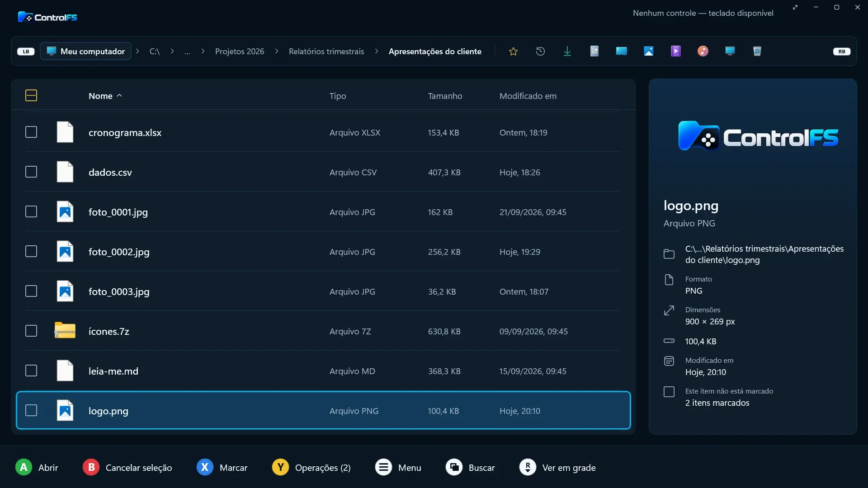Tick the checkbox for foto_0002.jpg

click(x=31, y=251)
